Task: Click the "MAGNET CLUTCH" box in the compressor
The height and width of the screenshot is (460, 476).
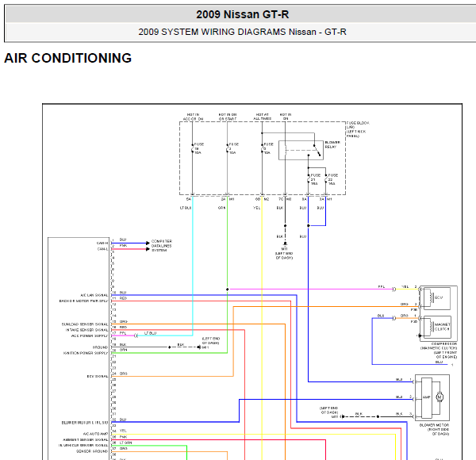Action: [x=437, y=327]
